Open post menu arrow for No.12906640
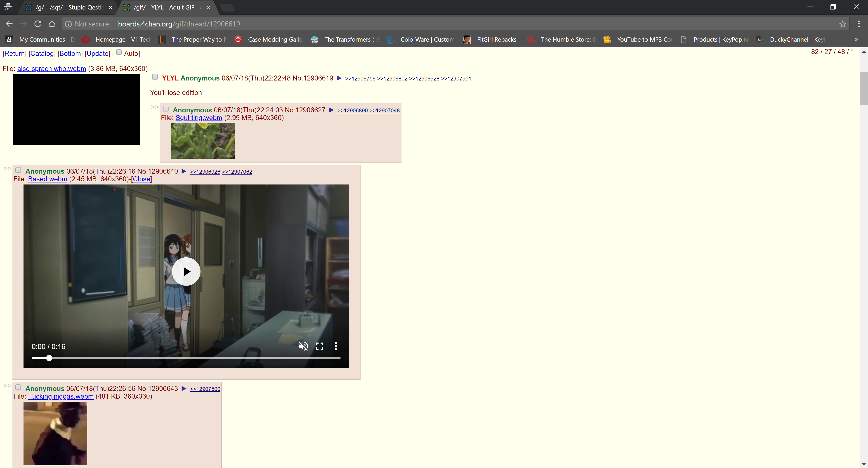This screenshot has width=868, height=468. (184, 171)
